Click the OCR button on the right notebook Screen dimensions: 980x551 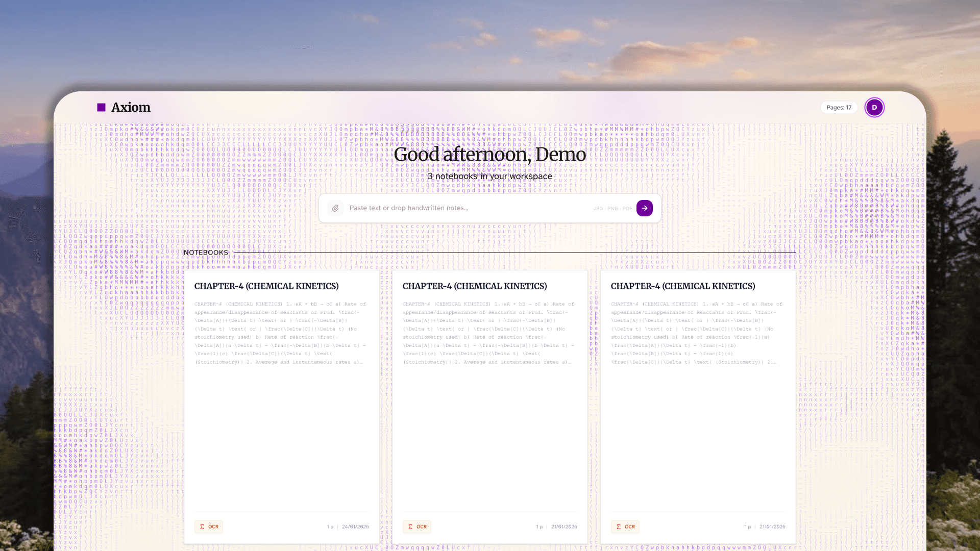pyautogui.click(x=625, y=527)
